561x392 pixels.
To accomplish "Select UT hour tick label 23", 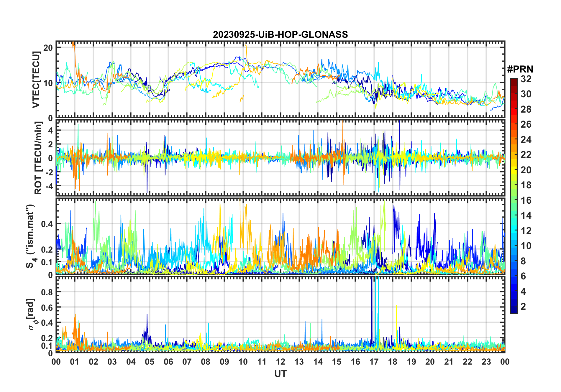I will pyautogui.click(x=486, y=362).
